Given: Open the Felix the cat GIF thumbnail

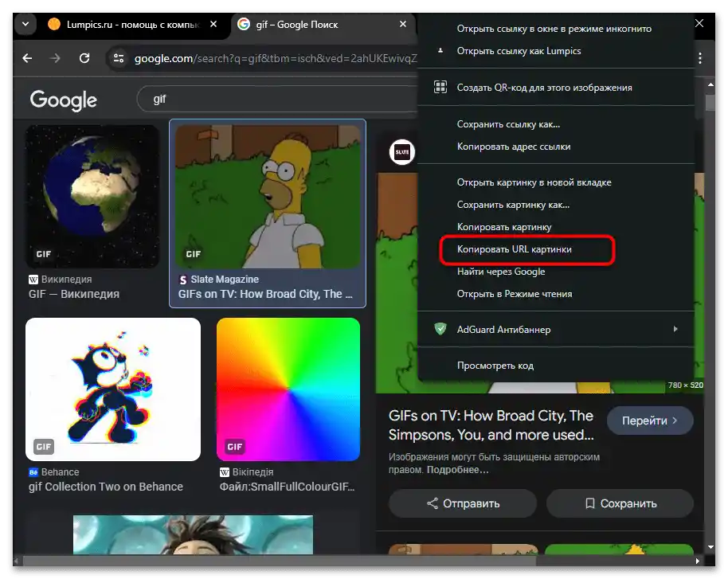Looking at the screenshot, I should click(x=113, y=389).
